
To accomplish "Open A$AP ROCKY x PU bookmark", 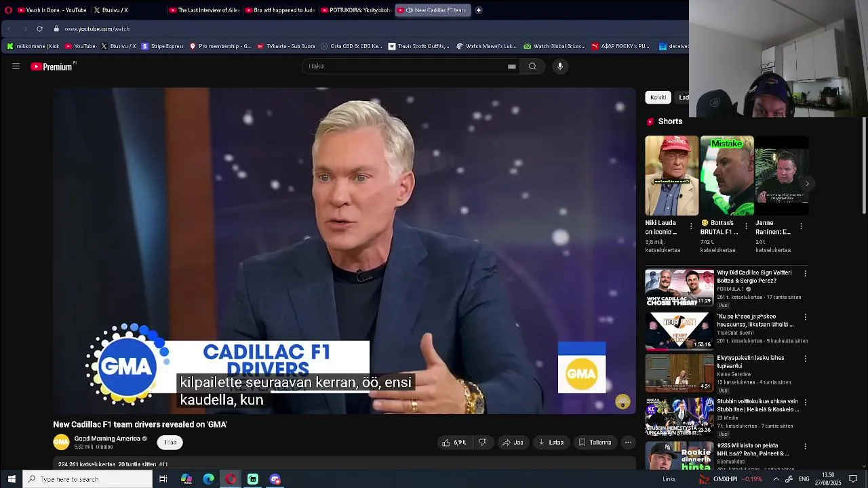I will click(620, 47).
